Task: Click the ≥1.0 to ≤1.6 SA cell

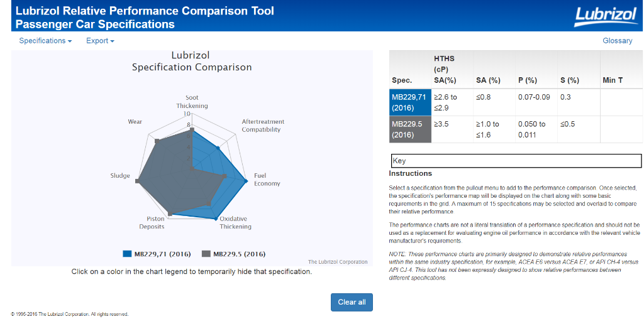Action: (x=494, y=129)
